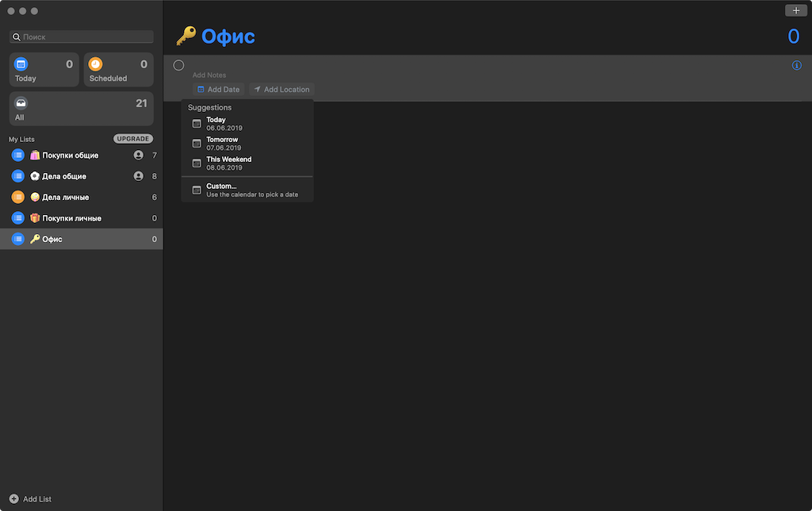Click the info icon on new reminder
Viewport: 812px width, 511px height.
click(796, 65)
